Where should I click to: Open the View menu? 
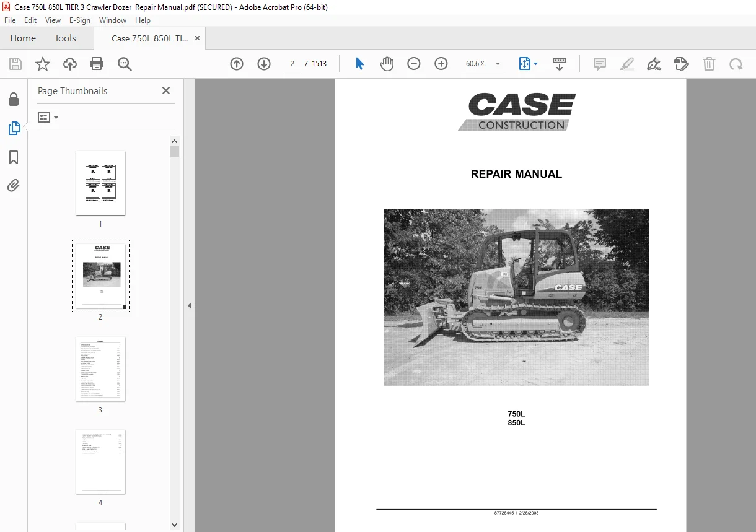[x=53, y=20]
